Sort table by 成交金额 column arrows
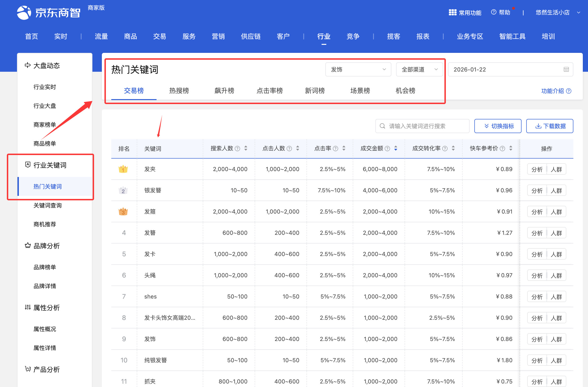 point(396,148)
